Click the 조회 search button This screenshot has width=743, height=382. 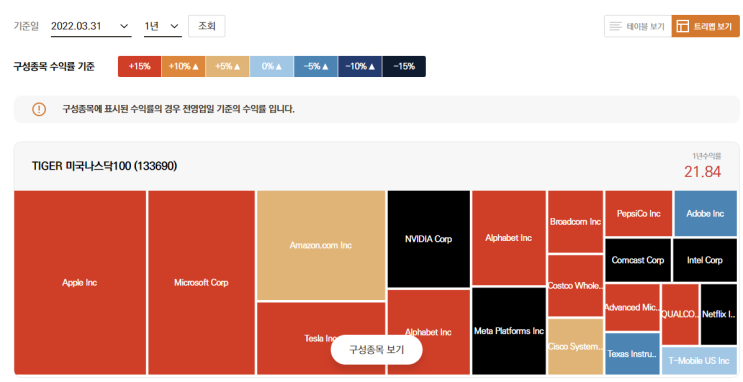point(207,26)
